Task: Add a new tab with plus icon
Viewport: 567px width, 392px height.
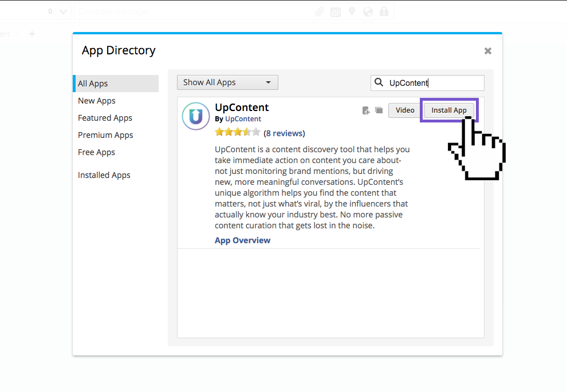Action: [x=32, y=34]
